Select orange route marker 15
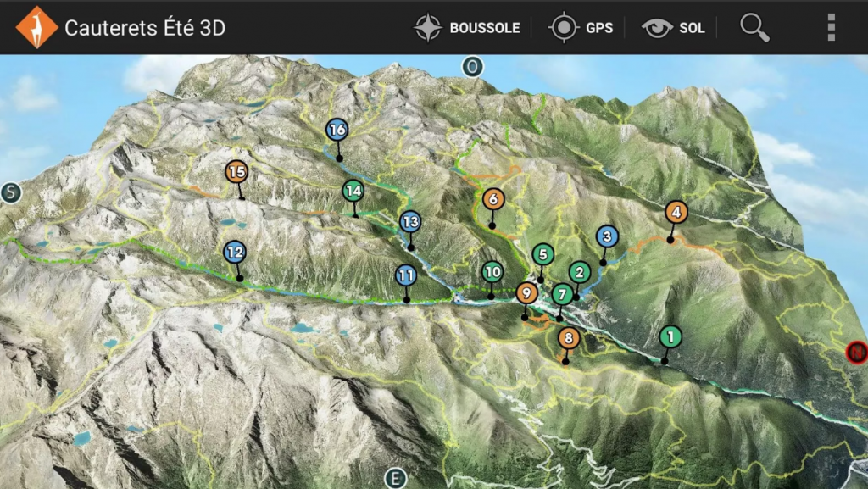This screenshot has width=868, height=489. point(236,172)
